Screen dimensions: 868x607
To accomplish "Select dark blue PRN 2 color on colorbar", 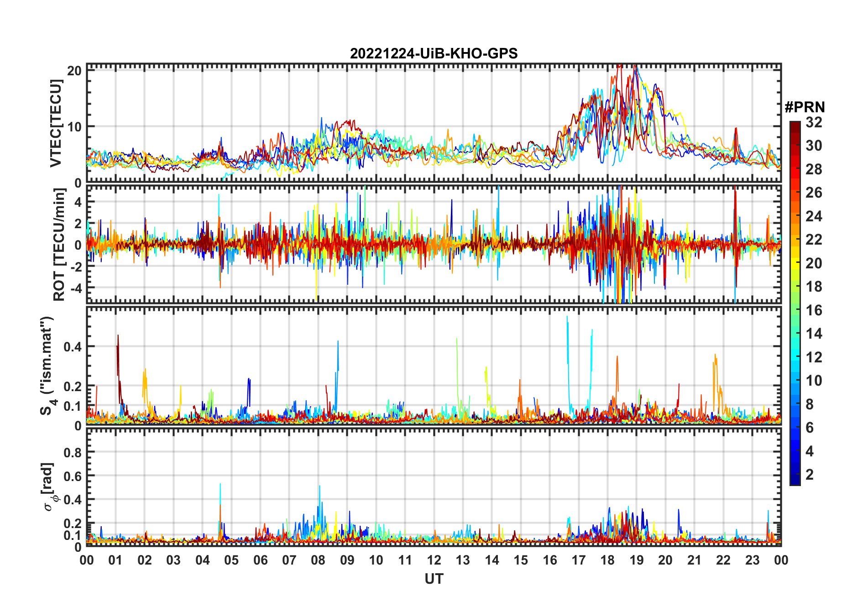I will (x=795, y=475).
